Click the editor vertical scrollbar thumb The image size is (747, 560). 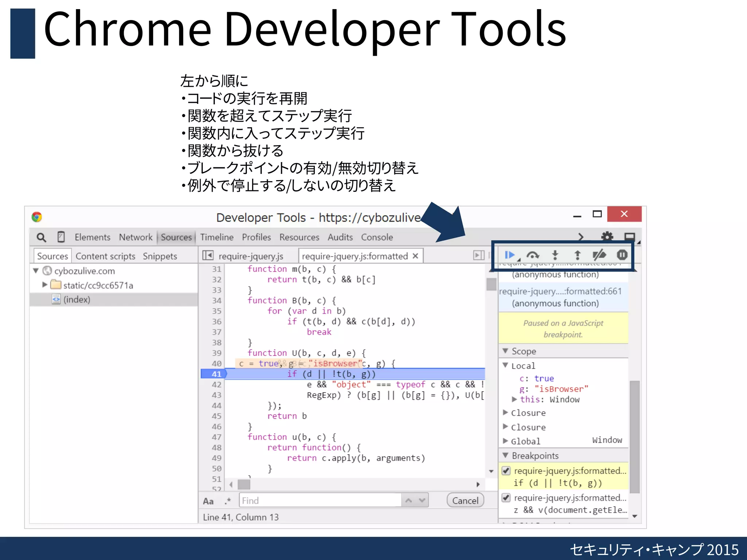point(491,284)
